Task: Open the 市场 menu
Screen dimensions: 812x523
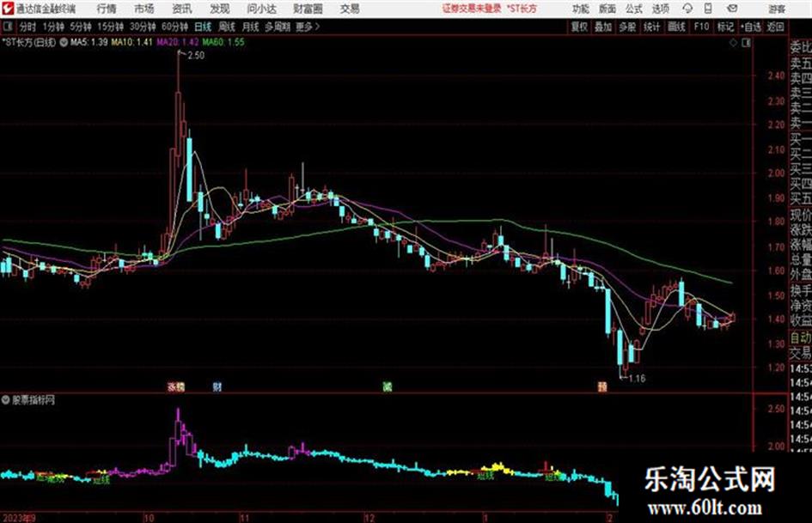Action: 144,9
